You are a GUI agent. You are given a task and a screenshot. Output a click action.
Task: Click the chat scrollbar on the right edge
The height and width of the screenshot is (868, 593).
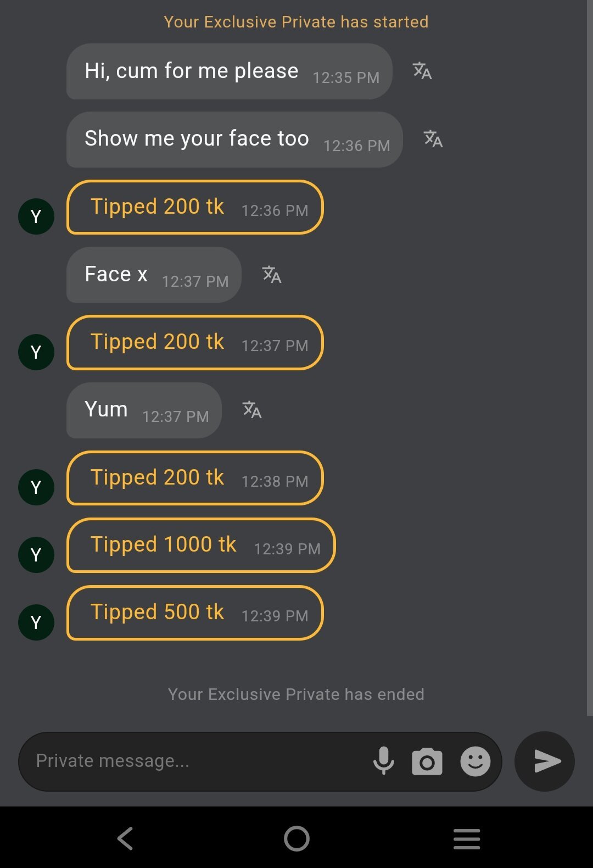point(590,357)
